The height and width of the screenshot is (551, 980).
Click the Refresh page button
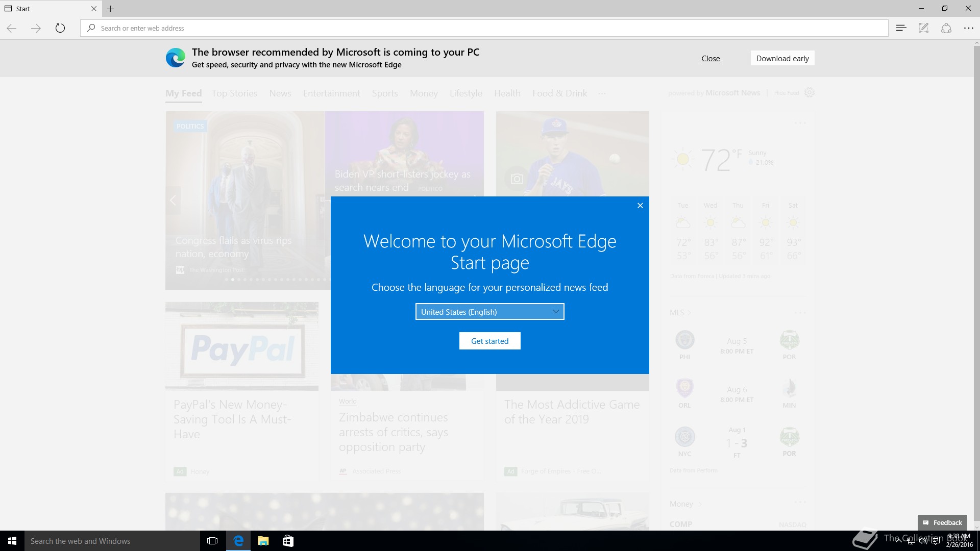click(60, 28)
